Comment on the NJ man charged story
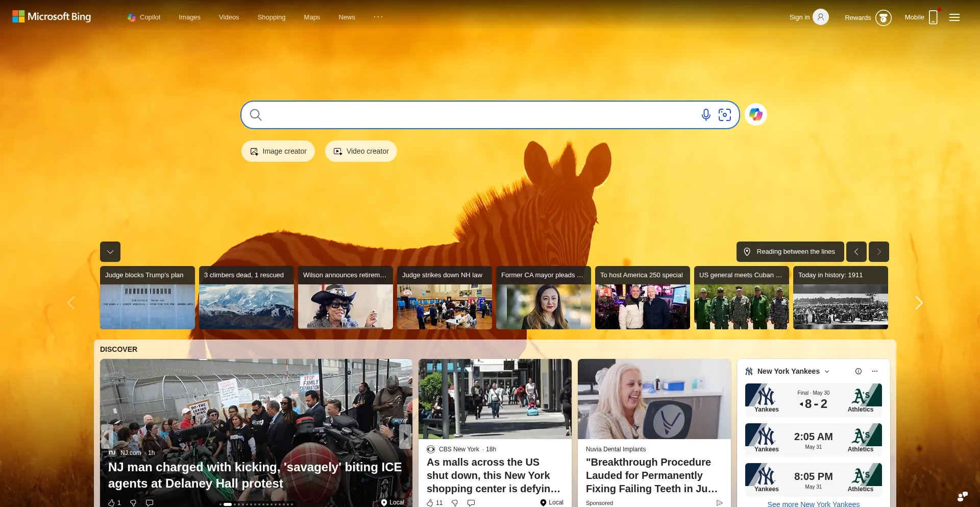The image size is (980, 507). point(150,503)
